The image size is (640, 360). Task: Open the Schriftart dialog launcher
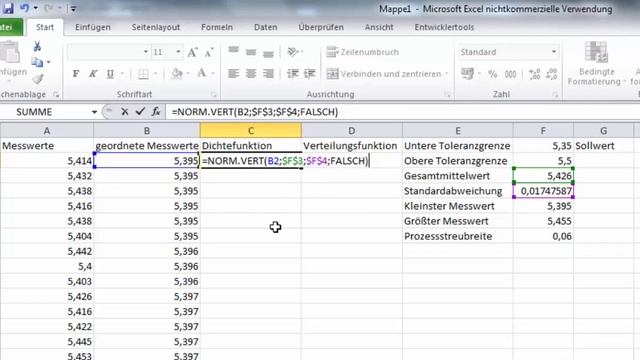(x=213, y=95)
